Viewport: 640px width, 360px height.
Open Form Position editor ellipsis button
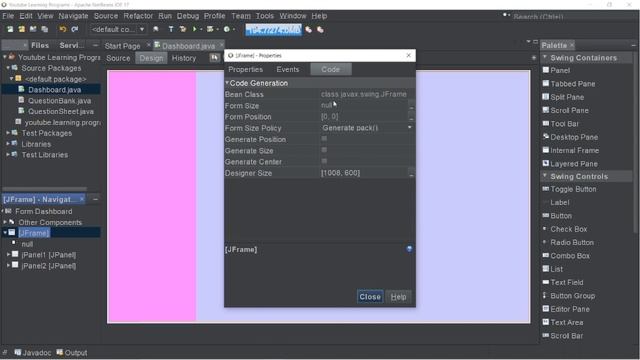click(x=411, y=117)
